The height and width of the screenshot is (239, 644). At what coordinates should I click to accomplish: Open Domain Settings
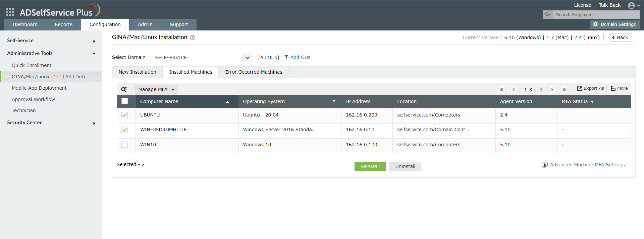tap(615, 24)
